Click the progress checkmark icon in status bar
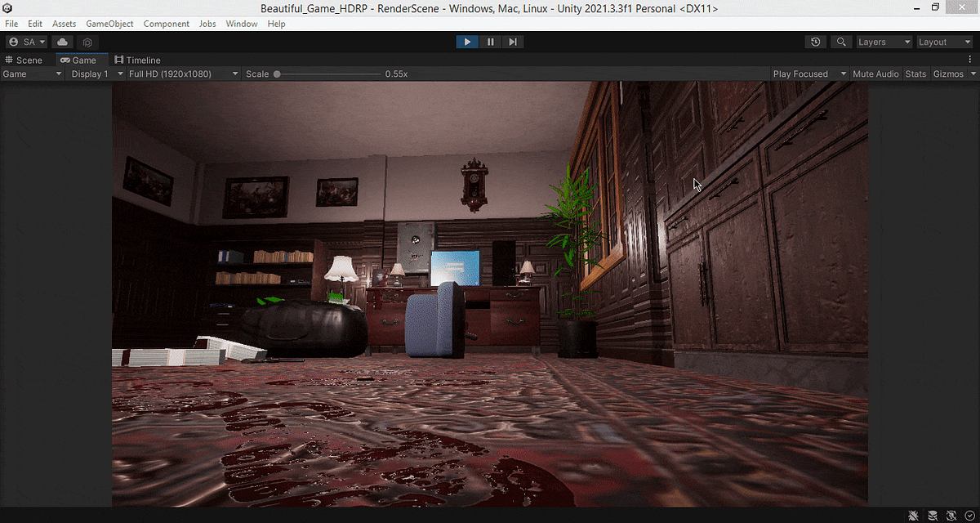 (969, 516)
